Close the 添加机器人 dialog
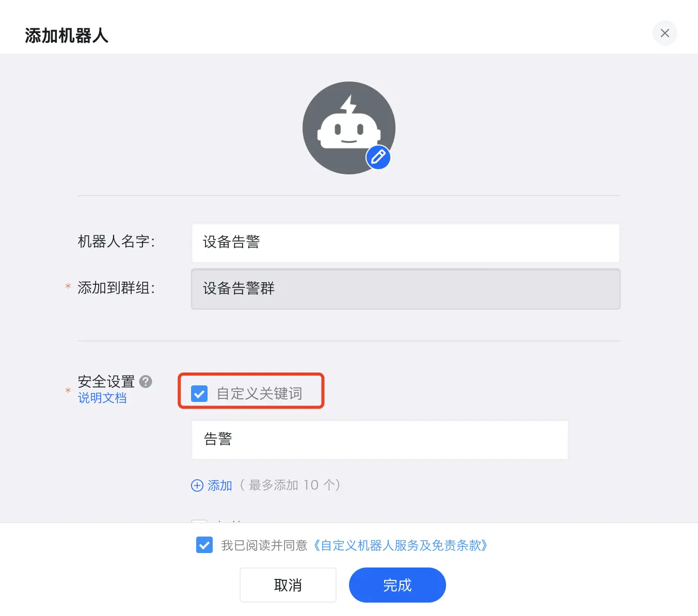This screenshot has width=698, height=616. tap(664, 33)
